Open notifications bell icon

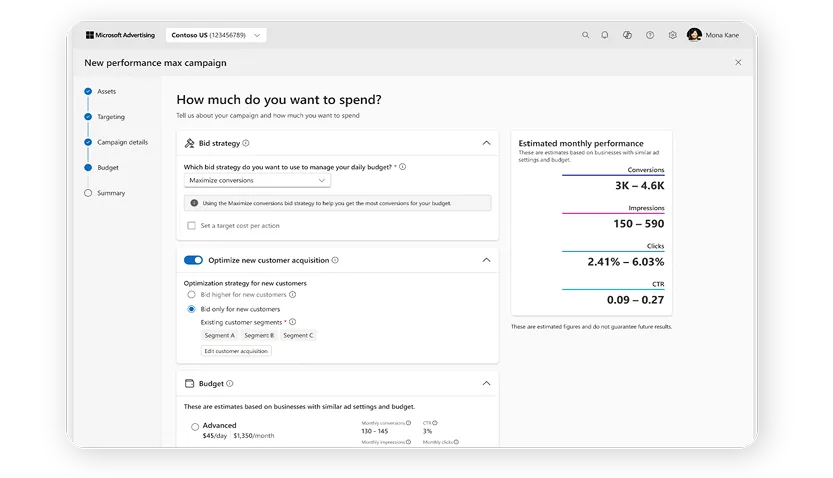[x=605, y=35]
